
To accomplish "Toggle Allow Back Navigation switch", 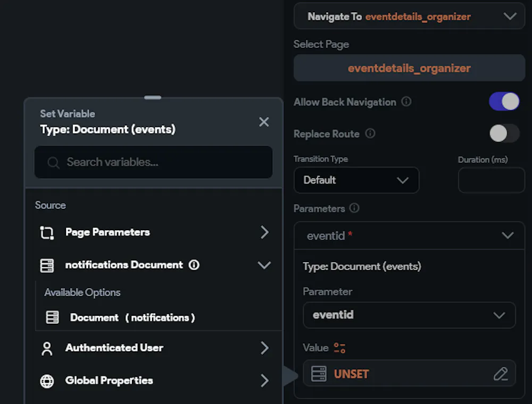I will point(504,102).
